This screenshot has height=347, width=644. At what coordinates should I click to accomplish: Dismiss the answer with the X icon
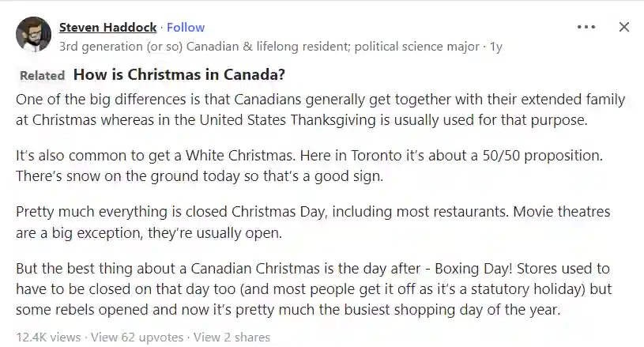coord(624,27)
